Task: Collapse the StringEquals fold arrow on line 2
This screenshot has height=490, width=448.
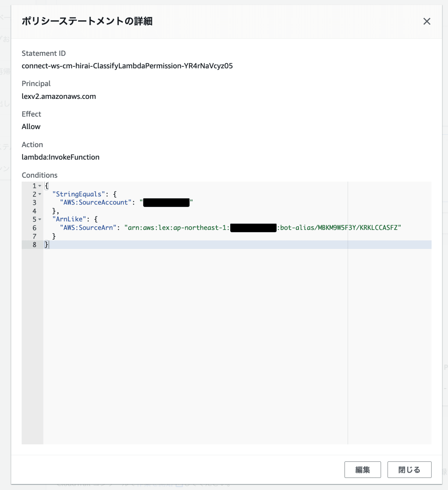Action: point(40,194)
